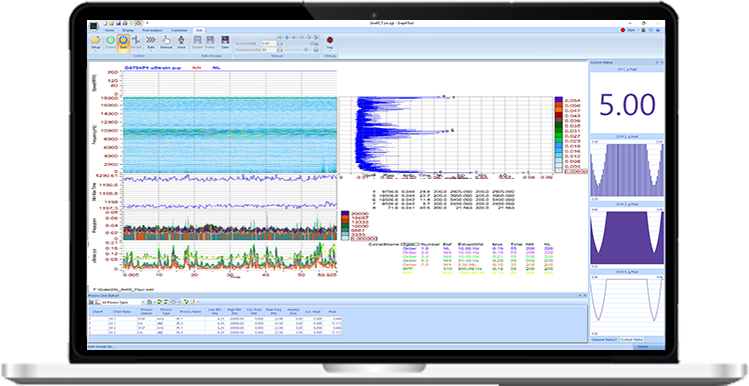Click the Save floppy disk icon
This screenshot has width=749, height=386.
225,43
